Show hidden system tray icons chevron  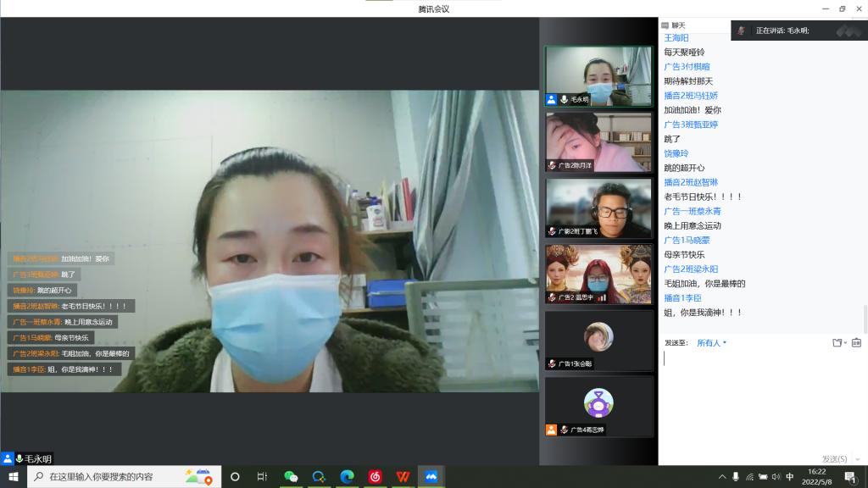pos(722,477)
